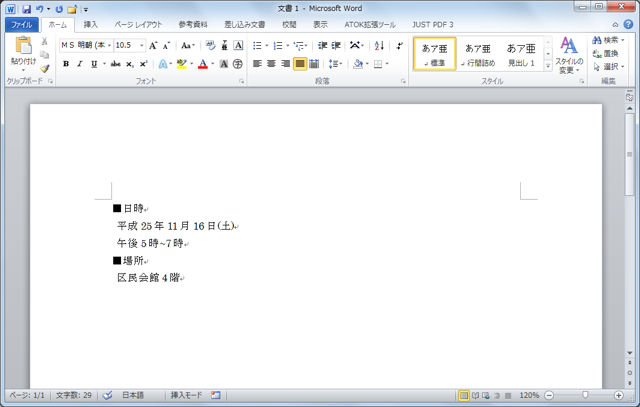Increase indent in paragraph group
640x407 pixels.
(336, 45)
